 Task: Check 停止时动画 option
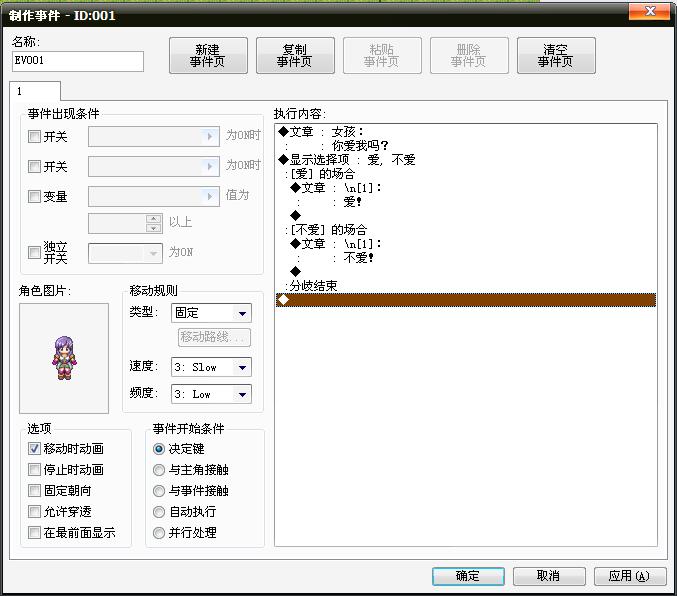tap(34, 469)
